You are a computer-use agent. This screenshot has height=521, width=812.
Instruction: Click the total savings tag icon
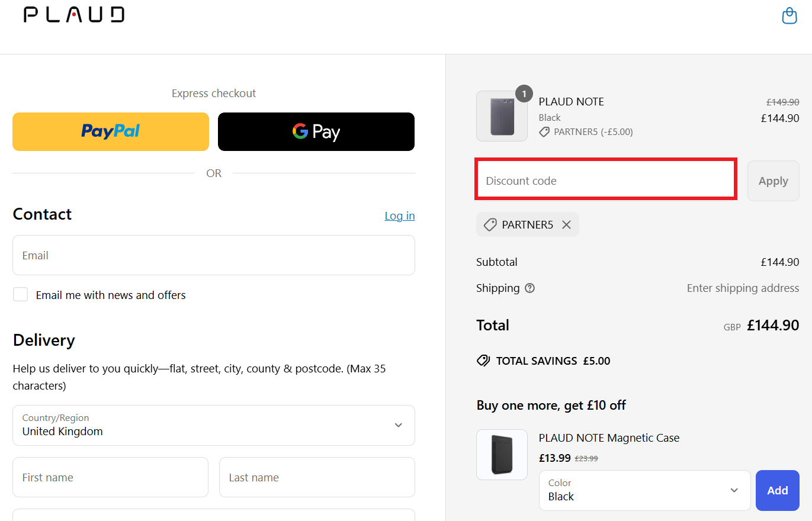483,361
